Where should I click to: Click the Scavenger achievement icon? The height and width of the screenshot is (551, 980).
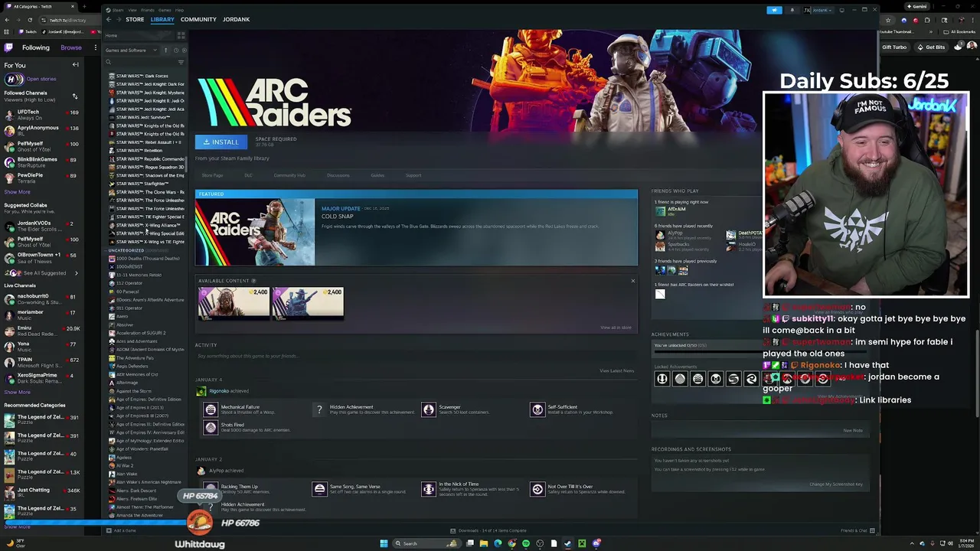[429, 409]
